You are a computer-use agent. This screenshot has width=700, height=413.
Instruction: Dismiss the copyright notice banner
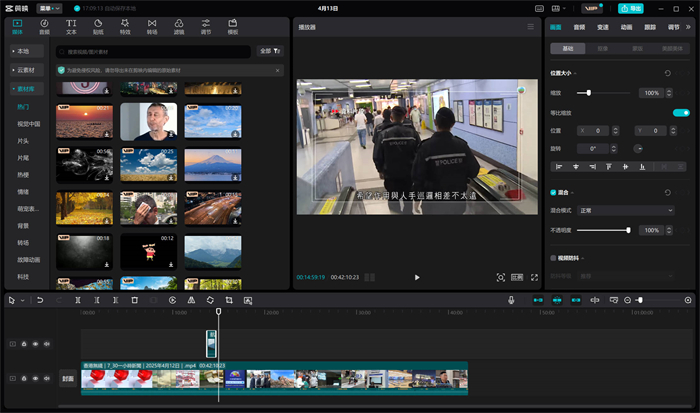(x=278, y=71)
